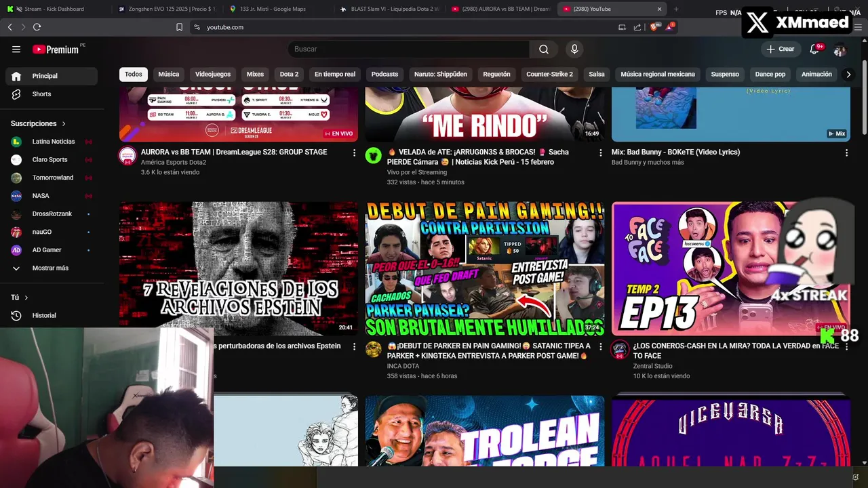This screenshot has height=488, width=868.
Task: Switch to Google Maps browser tab
Action: click(x=278, y=9)
